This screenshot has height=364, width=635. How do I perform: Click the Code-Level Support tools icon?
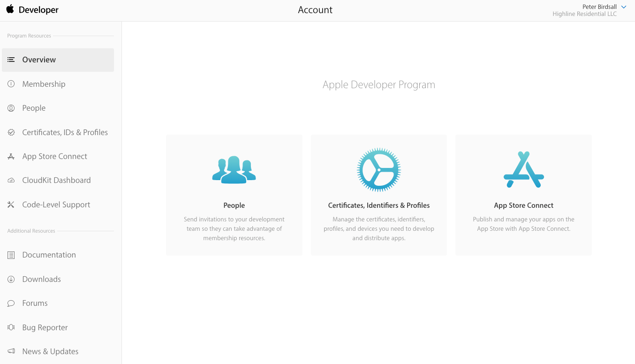tap(11, 205)
